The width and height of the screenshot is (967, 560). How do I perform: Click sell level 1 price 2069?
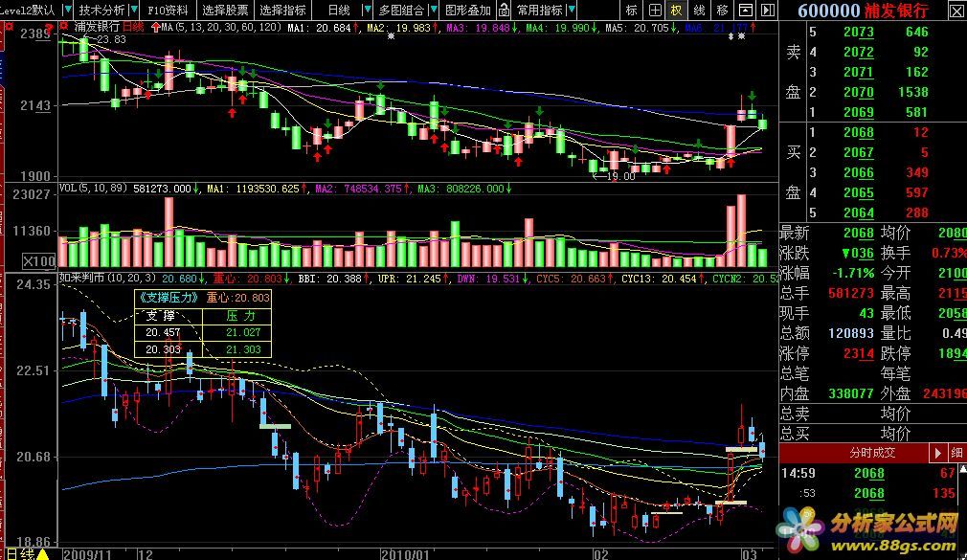859,112
